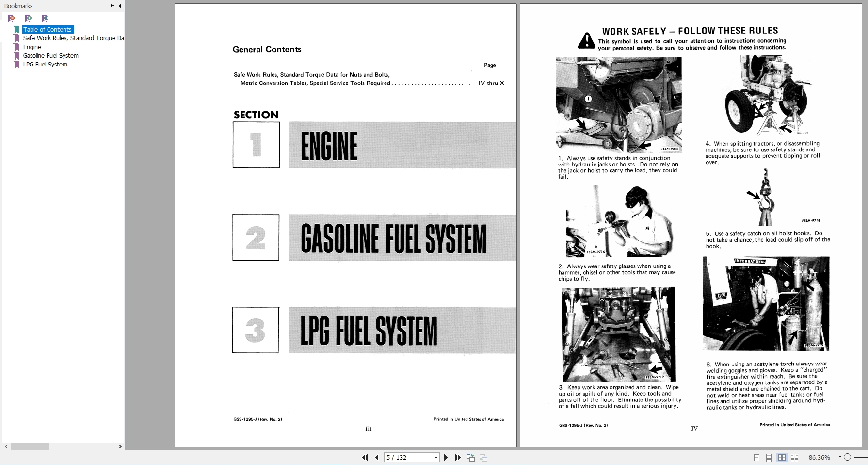
Task: Advance to the next page
Action: point(446,457)
